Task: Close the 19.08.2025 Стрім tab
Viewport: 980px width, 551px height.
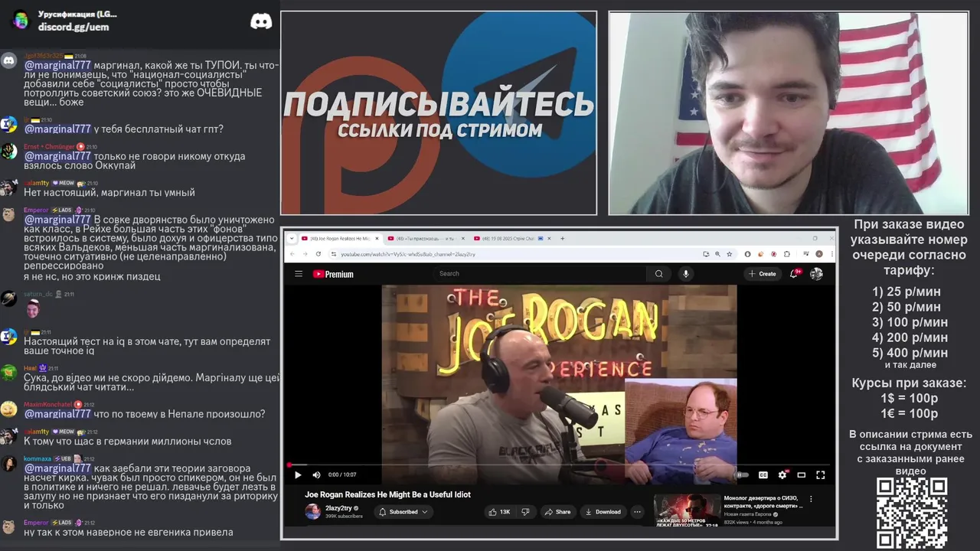Action: [549, 238]
